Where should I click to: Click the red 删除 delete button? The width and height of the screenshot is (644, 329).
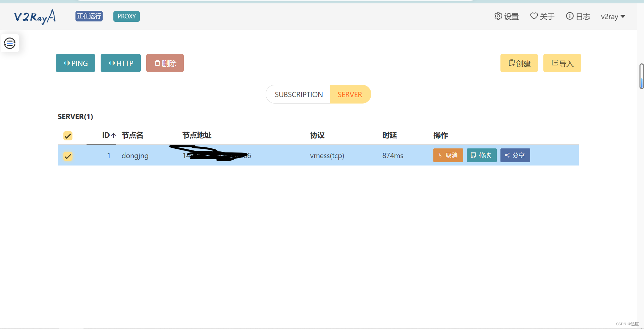pyautogui.click(x=165, y=63)
